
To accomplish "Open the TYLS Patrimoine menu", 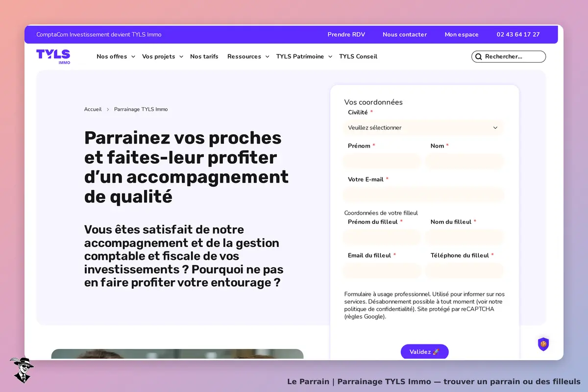I will click(300, 56).
